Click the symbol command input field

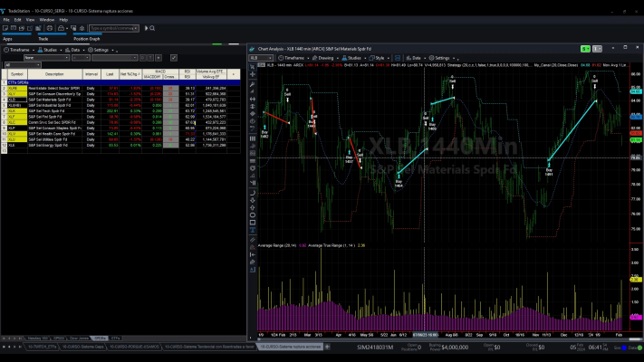[114, 28]
